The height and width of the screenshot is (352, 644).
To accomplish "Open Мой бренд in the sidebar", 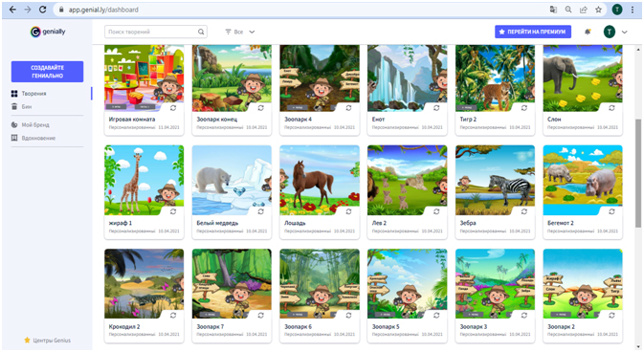I will point(31,125).
